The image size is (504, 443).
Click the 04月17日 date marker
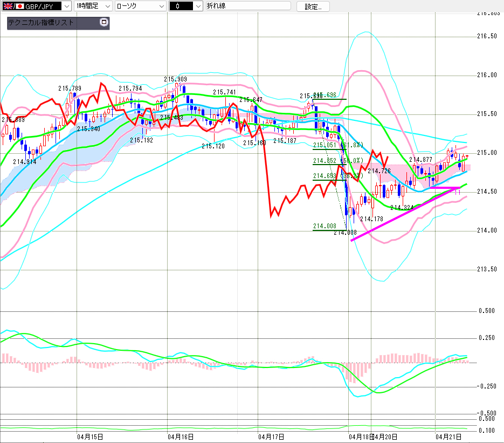(271, 436)
